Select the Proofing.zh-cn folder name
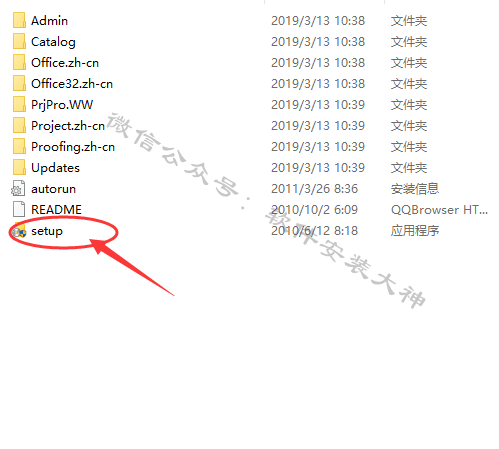 pos(73,147)
